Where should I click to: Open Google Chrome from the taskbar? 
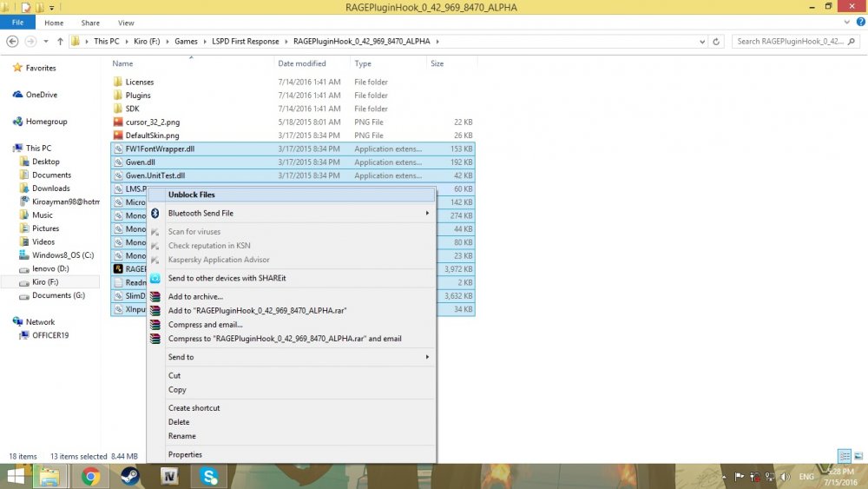click(89, 475)
